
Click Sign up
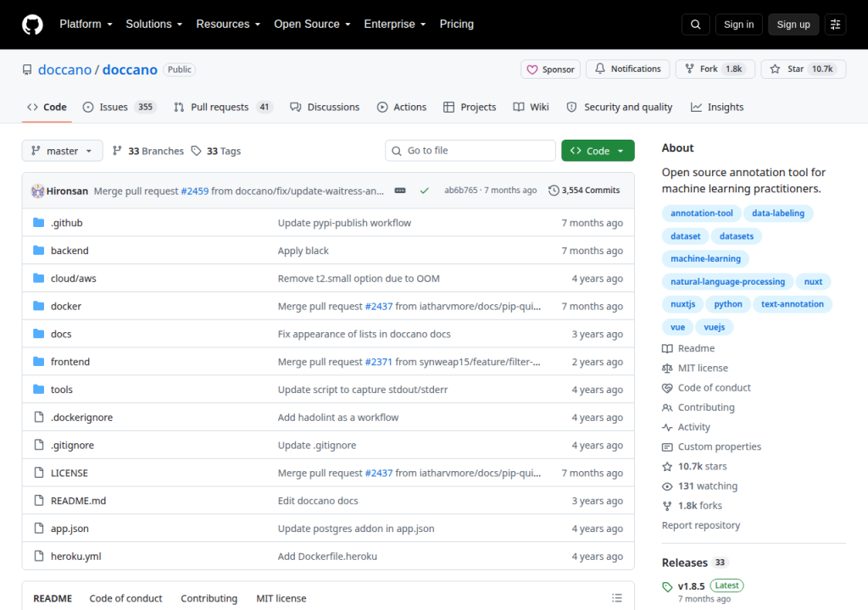pyautogui.click(x=793, y=25)
